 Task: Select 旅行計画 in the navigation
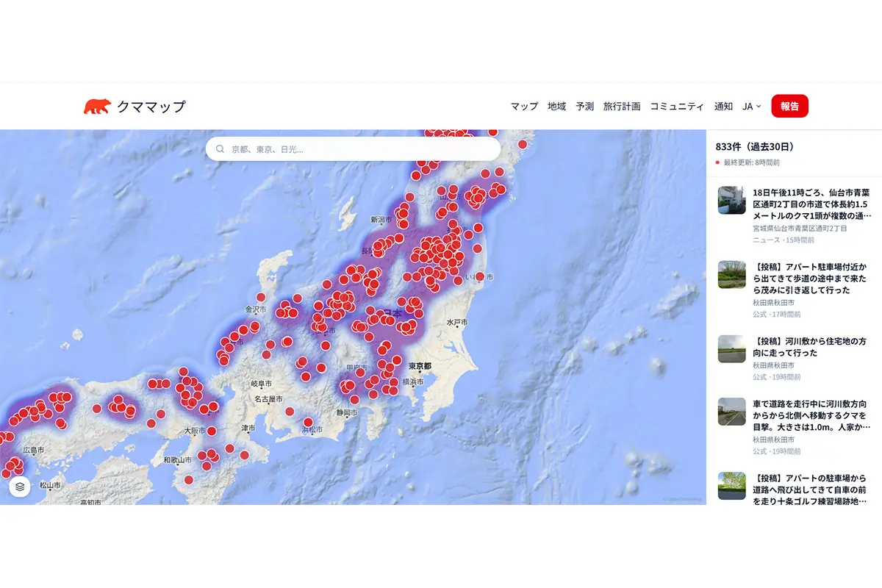(x=621, y=107)
